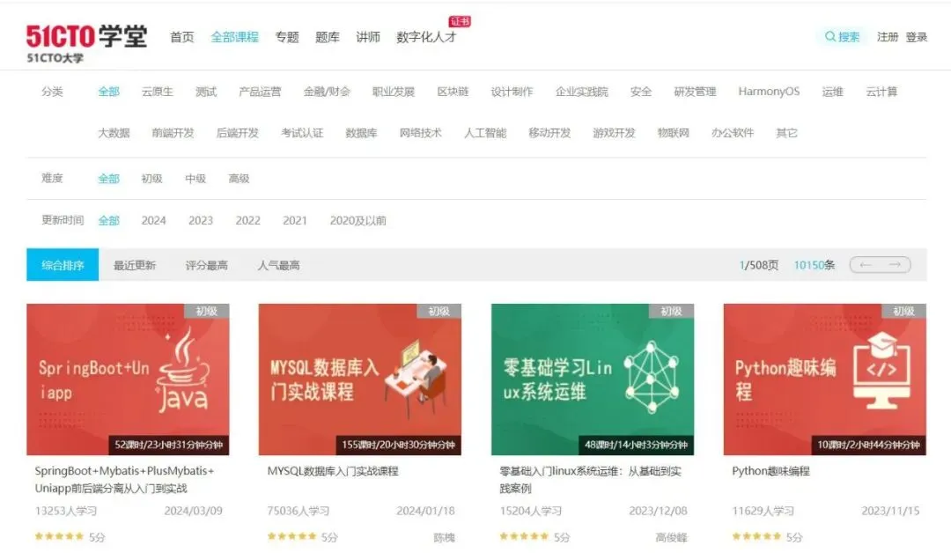Click the 注册 link

[x=888, y=37]
